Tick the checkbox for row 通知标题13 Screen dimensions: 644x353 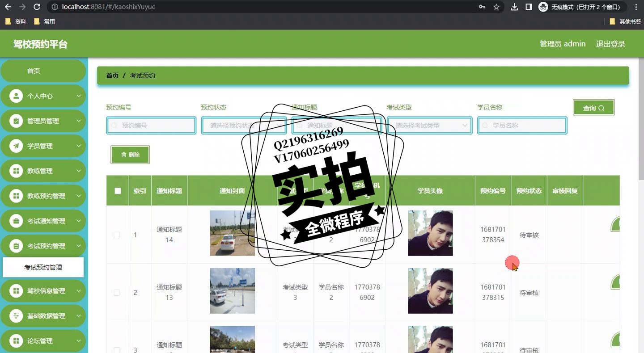117,293
